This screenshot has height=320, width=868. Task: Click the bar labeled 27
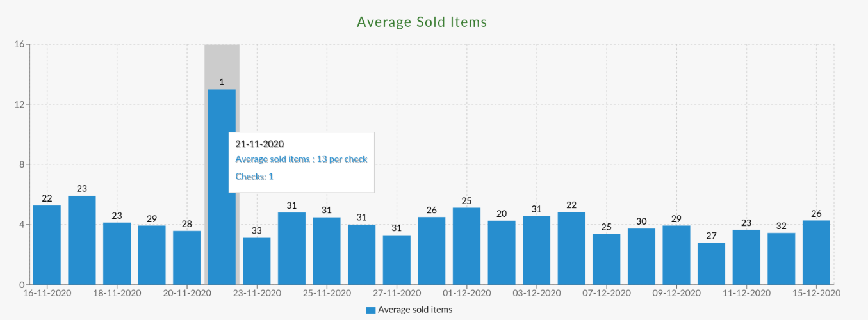click(x=711, y=264)
